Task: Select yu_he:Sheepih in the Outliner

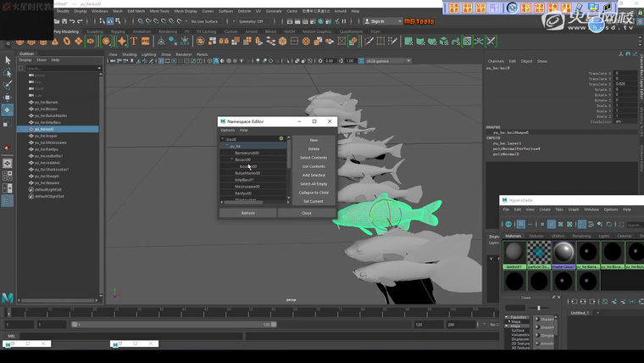Action: (47, 176)
